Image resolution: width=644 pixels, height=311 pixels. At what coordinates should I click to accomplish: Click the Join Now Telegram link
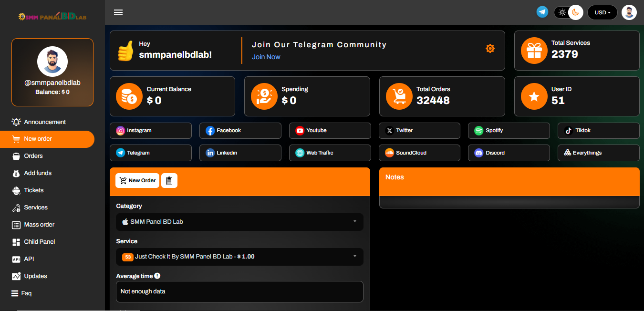pyautogui.click(x=266, y=57)
